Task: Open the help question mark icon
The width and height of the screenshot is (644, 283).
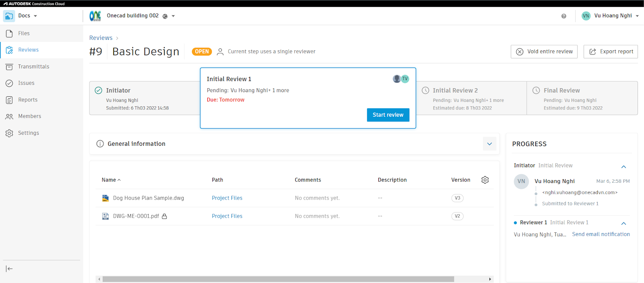Action: point(563,16)
